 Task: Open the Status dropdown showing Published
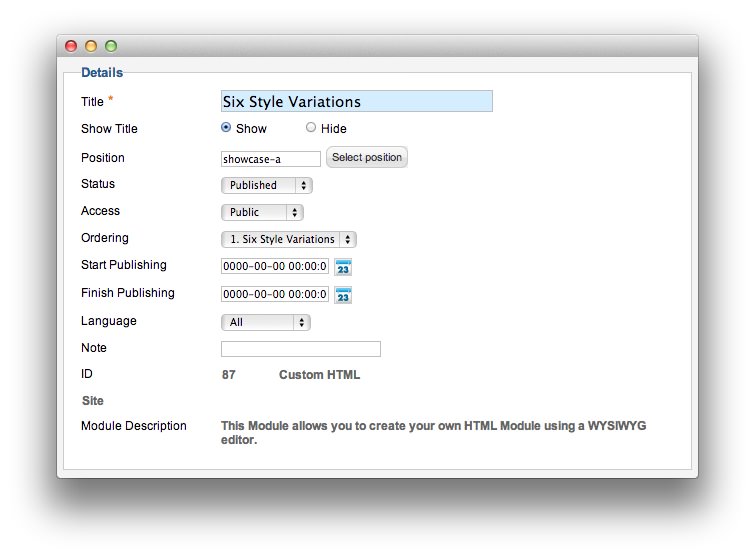[x=267, y=185]
